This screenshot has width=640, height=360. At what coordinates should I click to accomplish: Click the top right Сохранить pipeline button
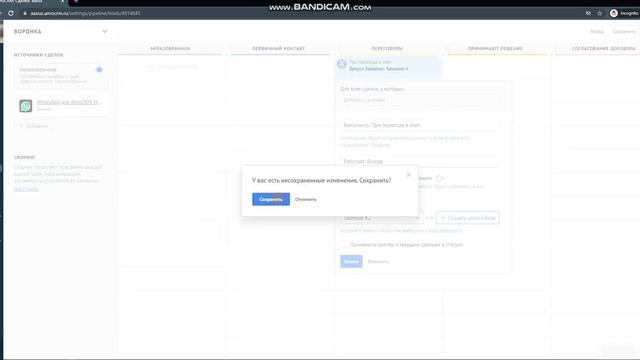pyautogui.click(x=624, y=31)
